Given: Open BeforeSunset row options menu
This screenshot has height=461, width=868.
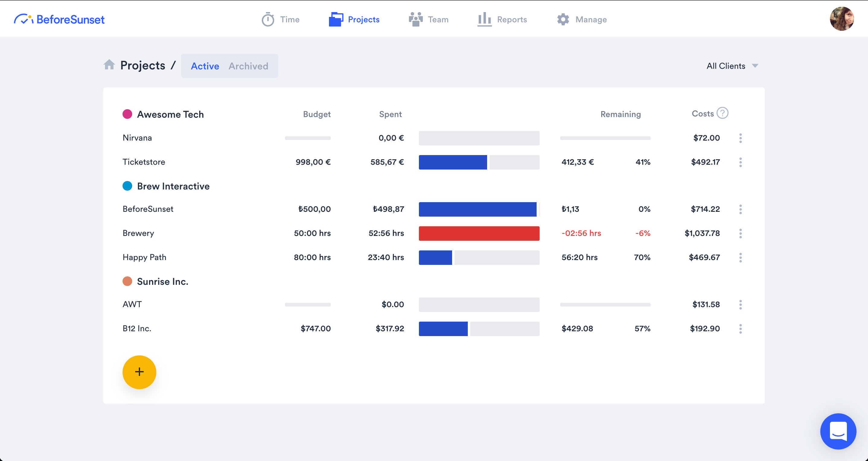Looking at the screenshot, I should [x=740, y=209].
